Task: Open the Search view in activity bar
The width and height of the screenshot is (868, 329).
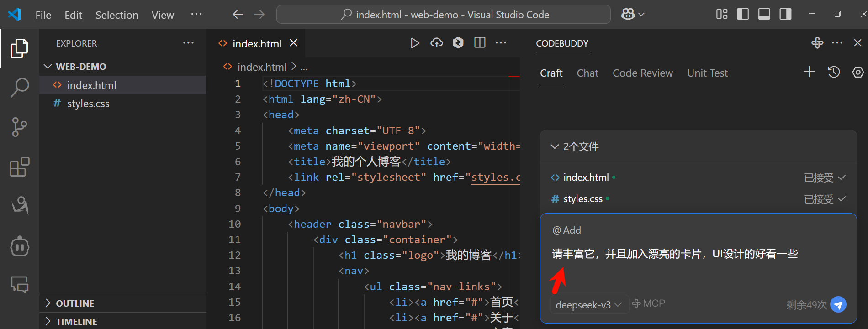Action: pos(20,87)
